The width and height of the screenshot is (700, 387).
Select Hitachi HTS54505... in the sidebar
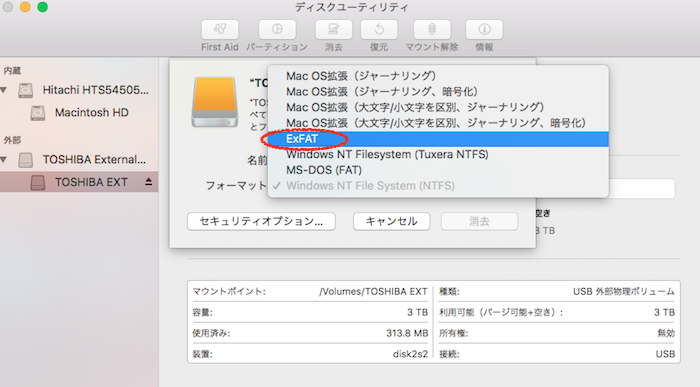coord(79,90)
